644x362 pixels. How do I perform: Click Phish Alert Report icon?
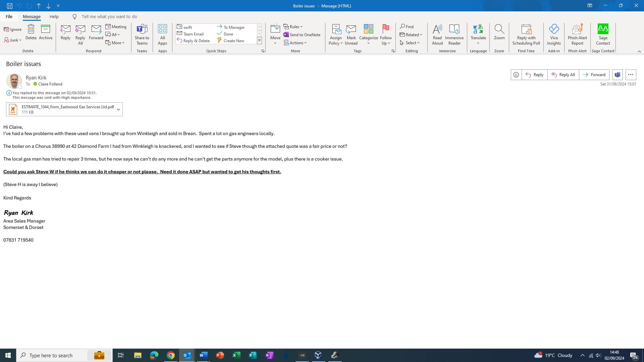pyautogui.click(x=577, y=34)
